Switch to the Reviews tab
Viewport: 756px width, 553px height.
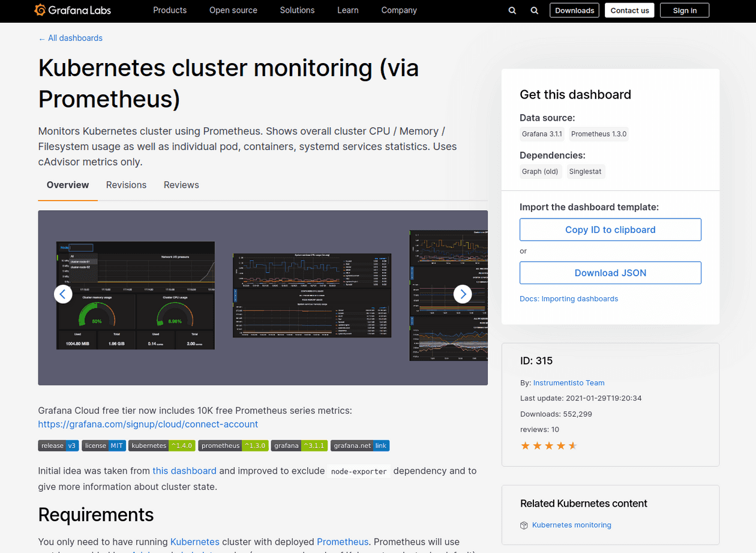pos(181,185)
